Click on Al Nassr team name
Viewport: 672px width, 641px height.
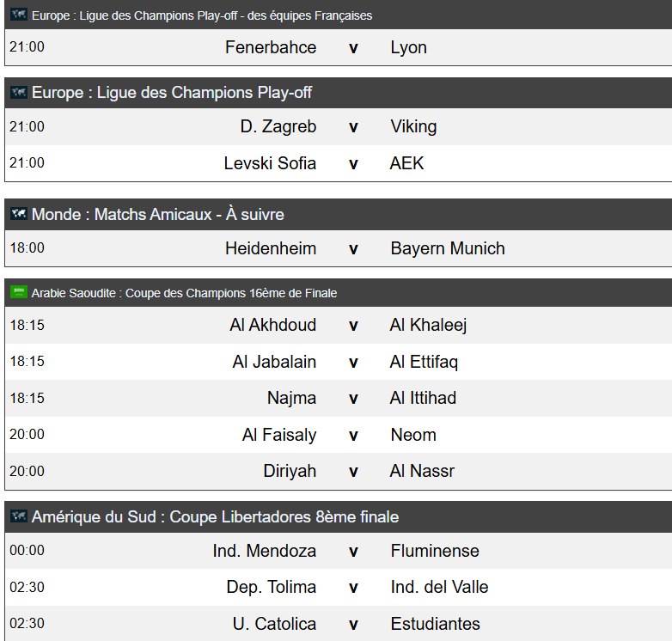point(422,472)
